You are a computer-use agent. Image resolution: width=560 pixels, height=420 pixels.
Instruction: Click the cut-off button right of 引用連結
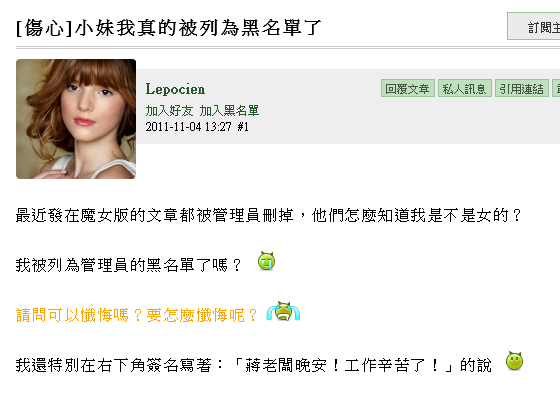(x=556, y=88)
